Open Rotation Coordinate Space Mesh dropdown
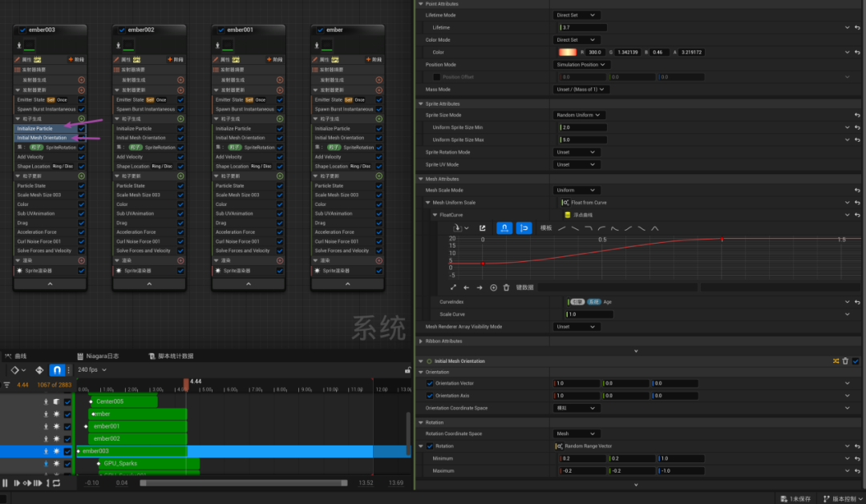866x504 pixels. pos(576,434)
